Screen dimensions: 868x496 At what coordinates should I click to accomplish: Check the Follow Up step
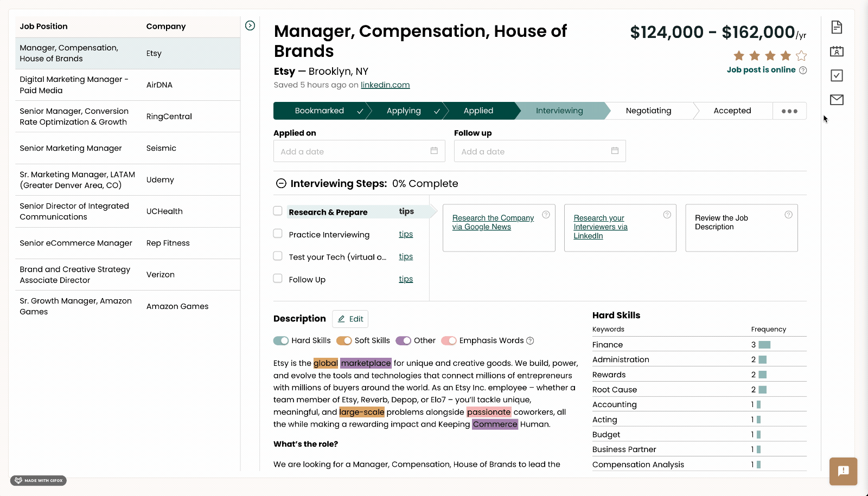pyautogui.click(x=278, y=279)
